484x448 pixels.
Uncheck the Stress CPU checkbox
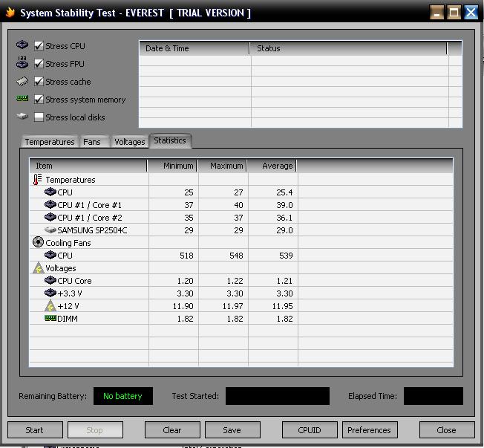point(39,46)
